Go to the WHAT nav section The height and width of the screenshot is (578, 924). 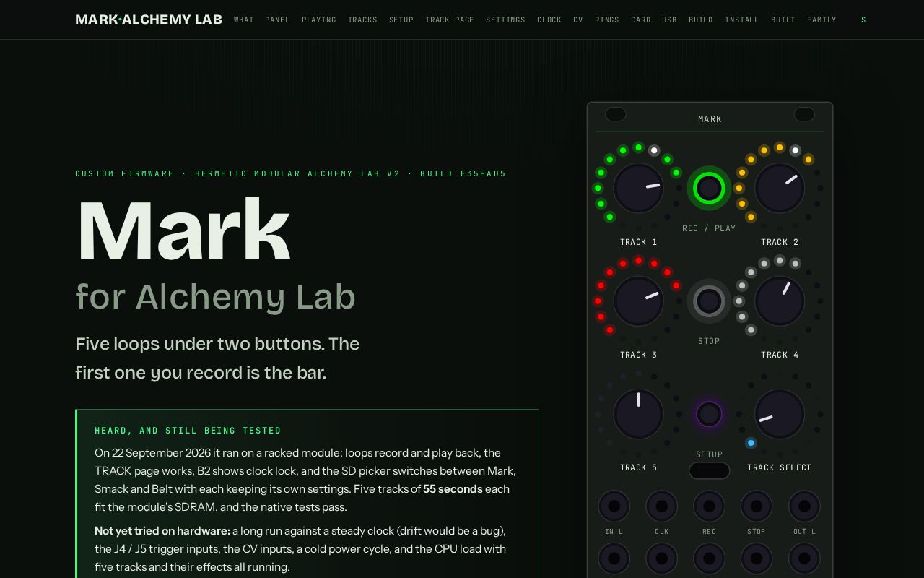pos(244,20)
